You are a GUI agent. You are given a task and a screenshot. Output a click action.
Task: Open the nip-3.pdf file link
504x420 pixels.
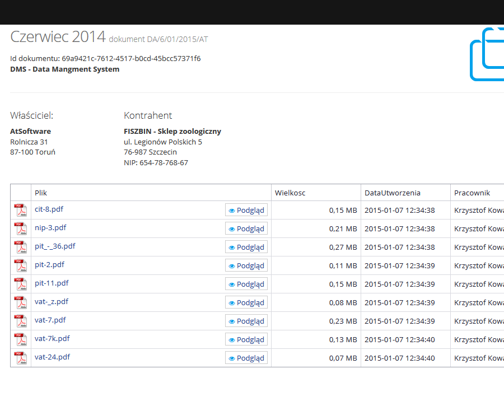[50, 228]
